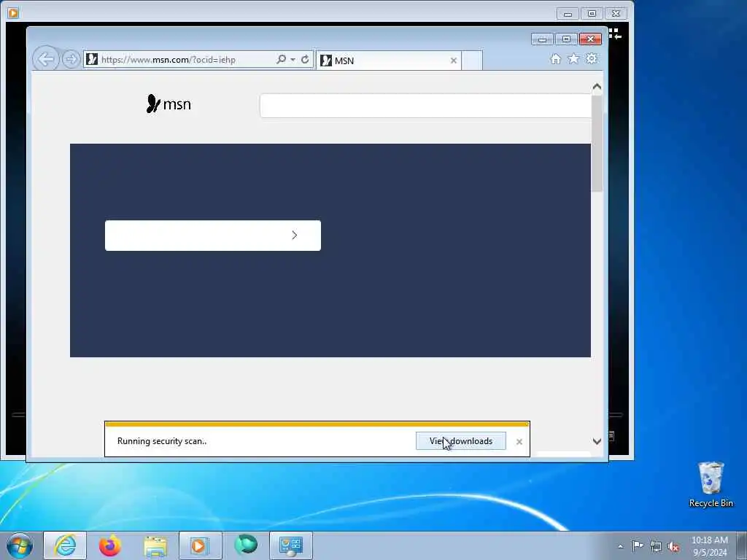Image resolution: width=747 pixels, height=560 pixels.
Task: Click the View downloads button
Action: tap(461, 441)
